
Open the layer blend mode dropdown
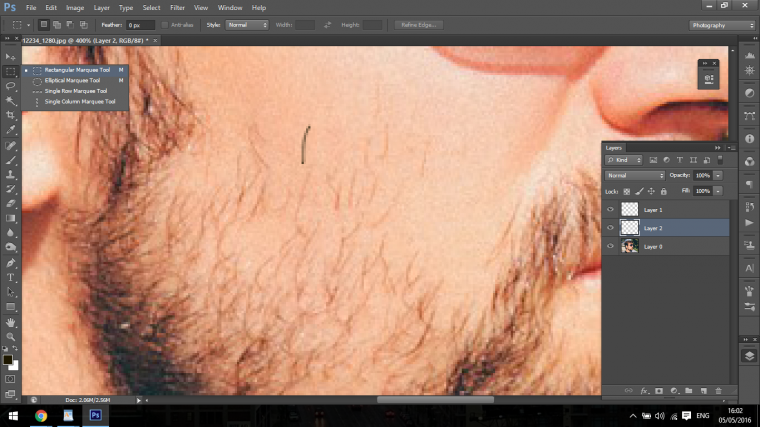[x=634, y=175]
